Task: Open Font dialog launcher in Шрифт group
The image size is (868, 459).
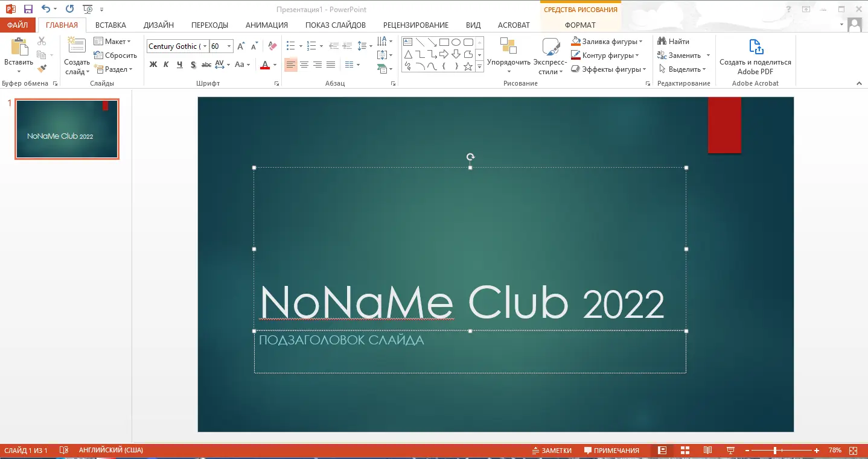Action: click(x=277, y=83)
